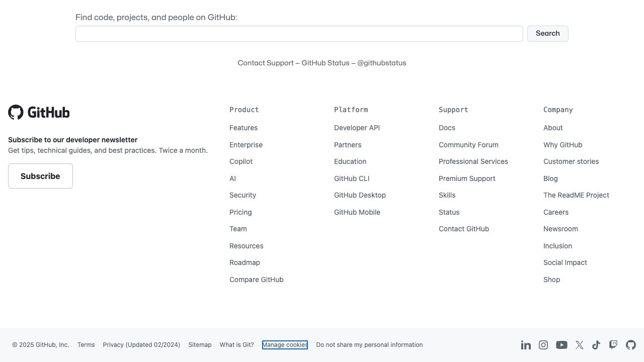This screenshot has height=362, width=644.
Task: Click the GitHub mark icon at bottom right
Action: click(631, 345)
